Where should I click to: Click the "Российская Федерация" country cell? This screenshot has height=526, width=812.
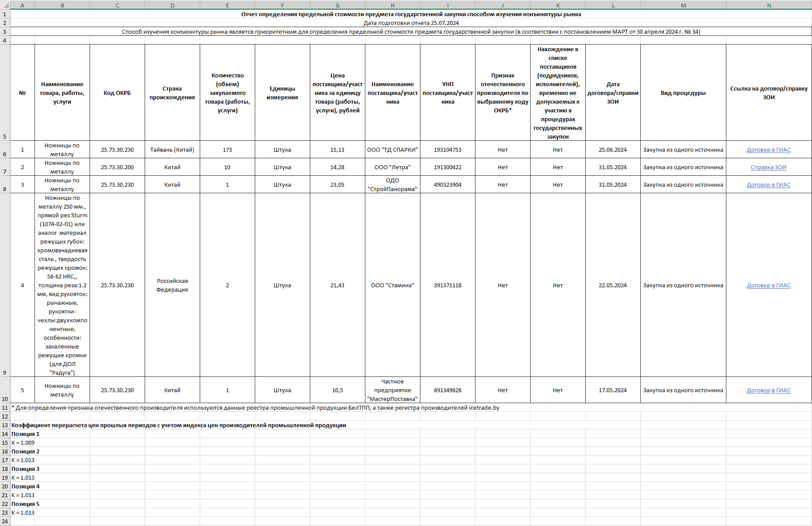point(172,285)
